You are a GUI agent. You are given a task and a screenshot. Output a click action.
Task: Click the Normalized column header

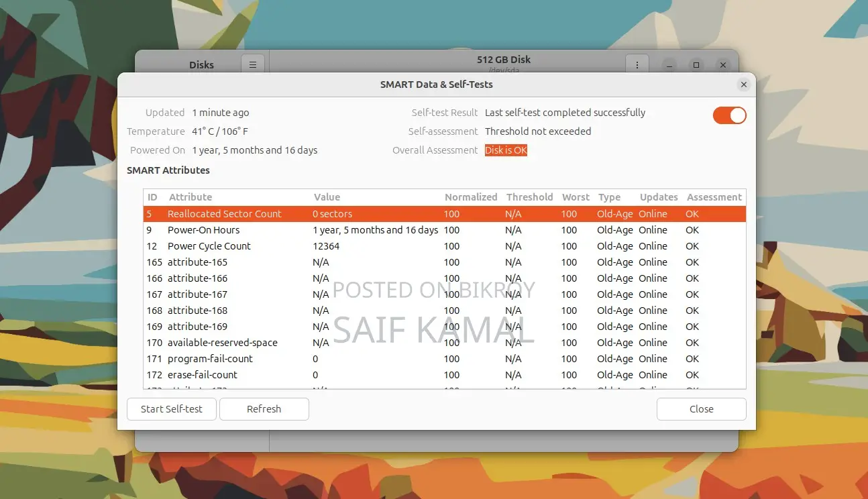pos(472,197)
